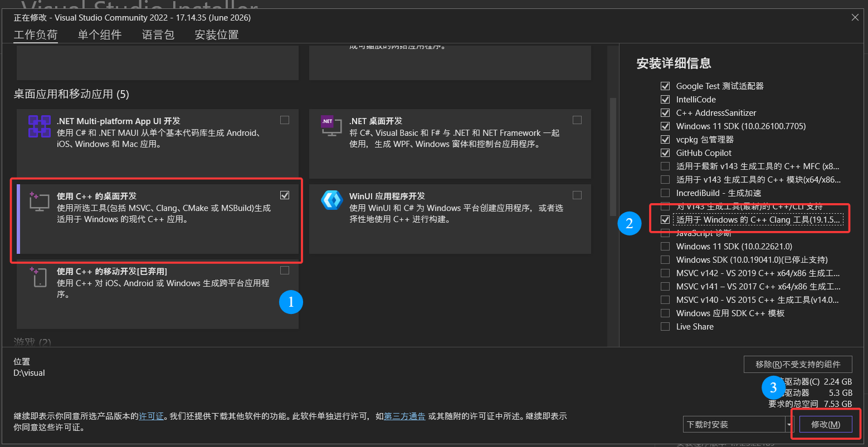The image size is (868, 447).
Task: Select the 使用 C++ 的桌面开发 workload card
Action: coord(158,219)
